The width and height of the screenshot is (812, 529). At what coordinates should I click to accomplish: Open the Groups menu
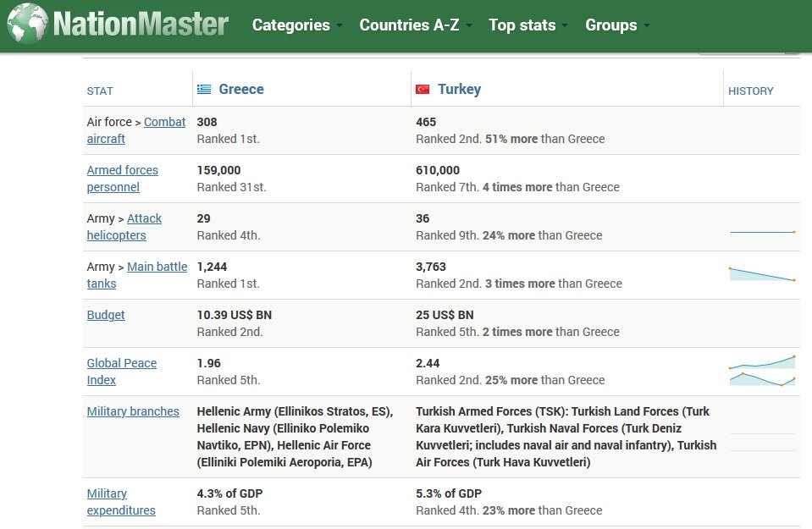point(611,25)
